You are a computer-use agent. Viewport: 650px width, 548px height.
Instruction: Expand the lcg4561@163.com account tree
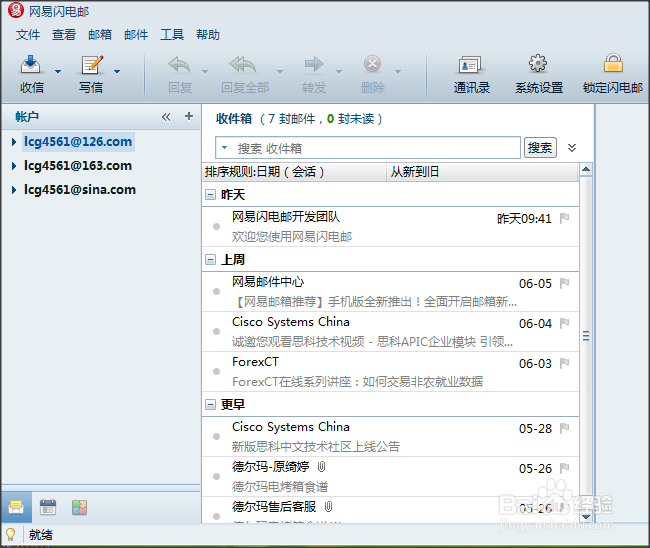click(14, 166)
